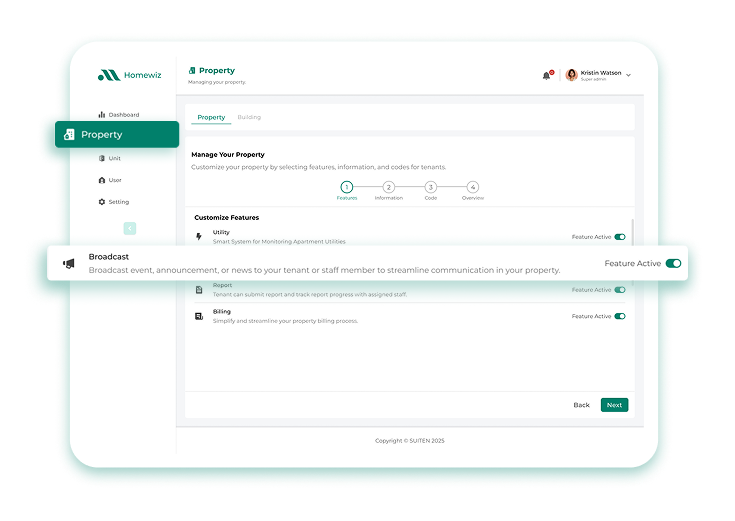The image size is (735, 521).
Task: Click the Next button
Action: point(615,405)
